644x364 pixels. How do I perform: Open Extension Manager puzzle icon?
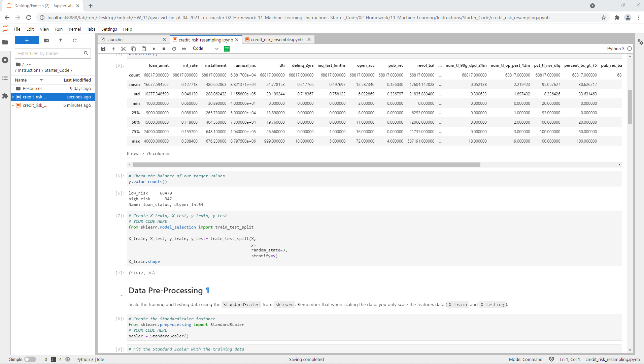[x=5, y=96]
